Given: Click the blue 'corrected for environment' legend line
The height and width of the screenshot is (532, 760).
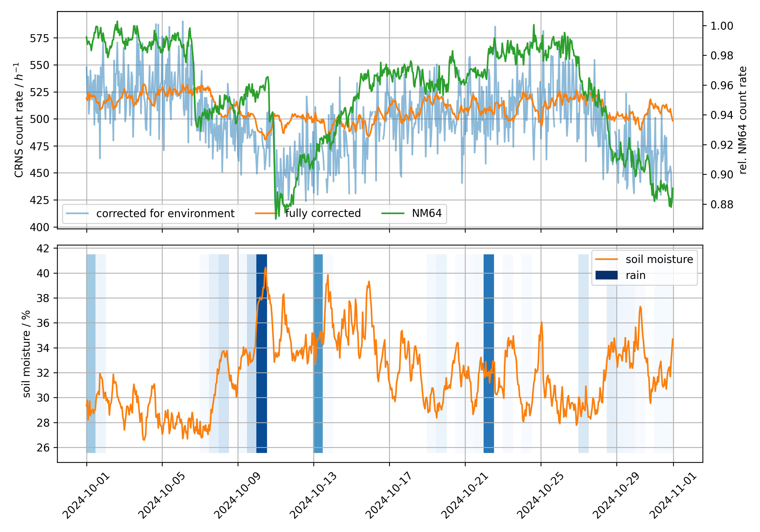Looking at the screenshot, I should pos(77,214).
